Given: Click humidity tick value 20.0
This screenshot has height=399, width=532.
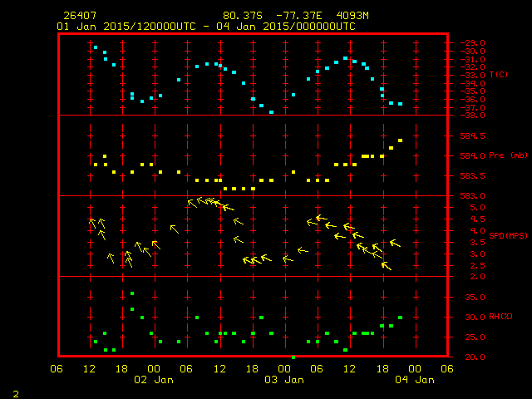Looking at the screenshot, I should pos(475,357).
